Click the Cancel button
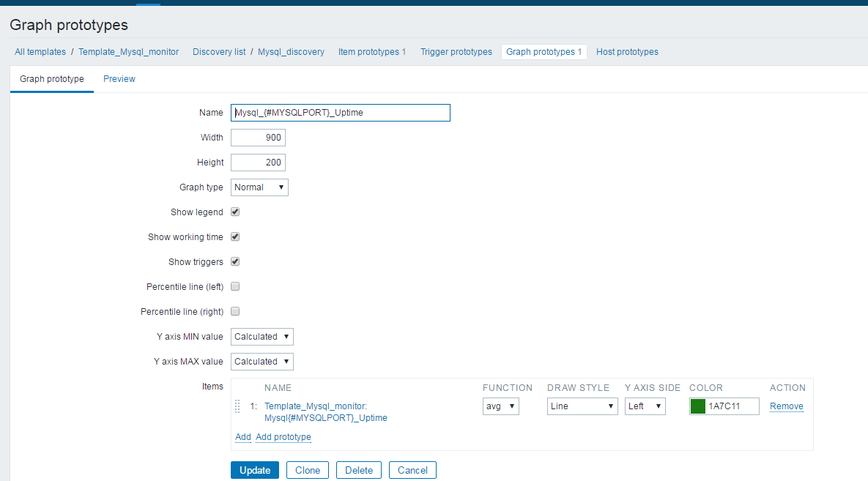 coord(412,471)
